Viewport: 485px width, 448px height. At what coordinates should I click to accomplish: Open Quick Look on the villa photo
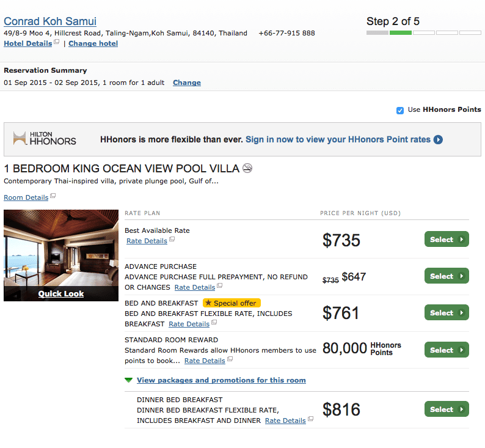pyautogui.click(x=61, y=293)
